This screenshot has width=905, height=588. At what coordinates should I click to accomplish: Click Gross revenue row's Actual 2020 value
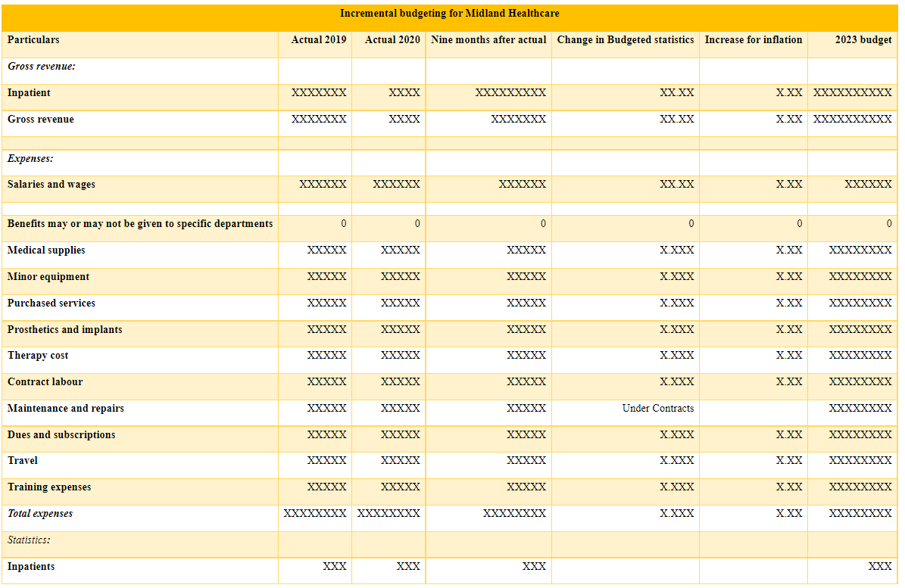pyautogui.click(x=404, y=120)
